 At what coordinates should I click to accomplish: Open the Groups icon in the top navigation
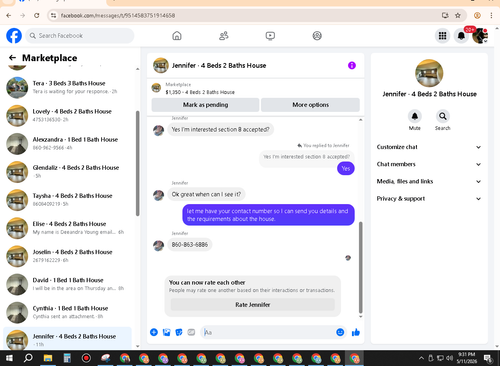point(317,36)
